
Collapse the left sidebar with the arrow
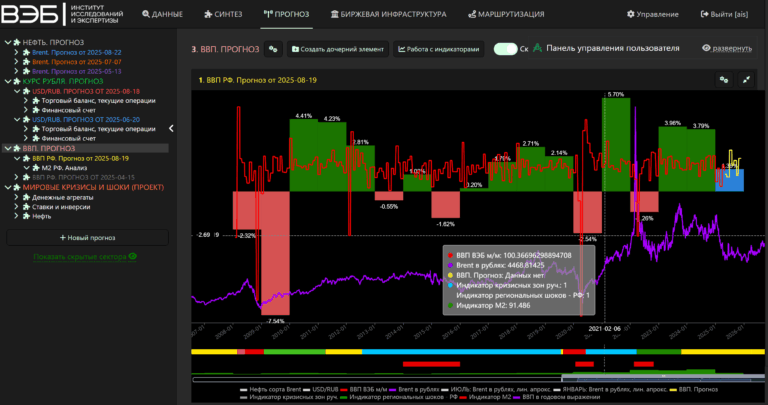tap(171, 128)
